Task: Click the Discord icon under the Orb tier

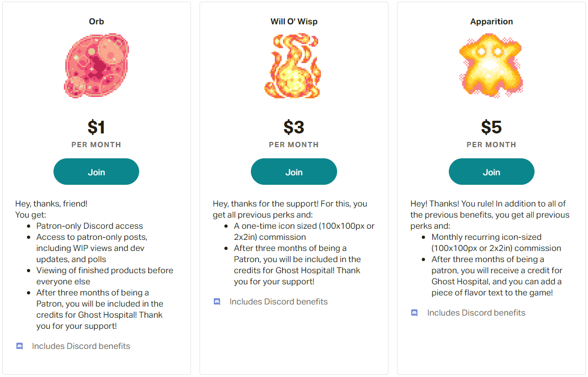Action: [x=20, y=345]
